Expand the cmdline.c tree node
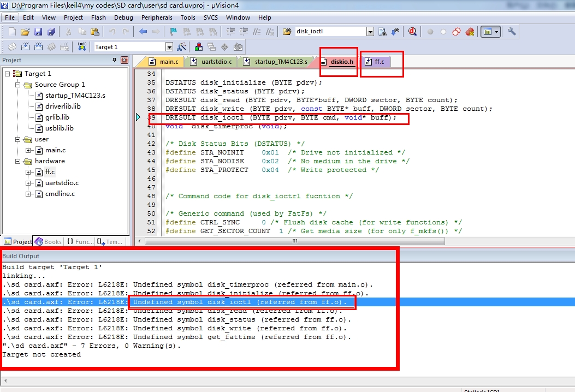 (x=28, y=194)
